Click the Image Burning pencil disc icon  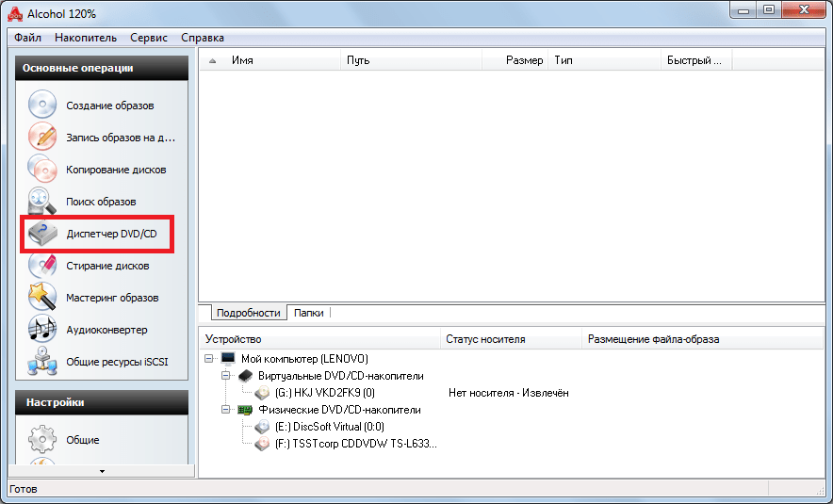(x=42, y=137)
